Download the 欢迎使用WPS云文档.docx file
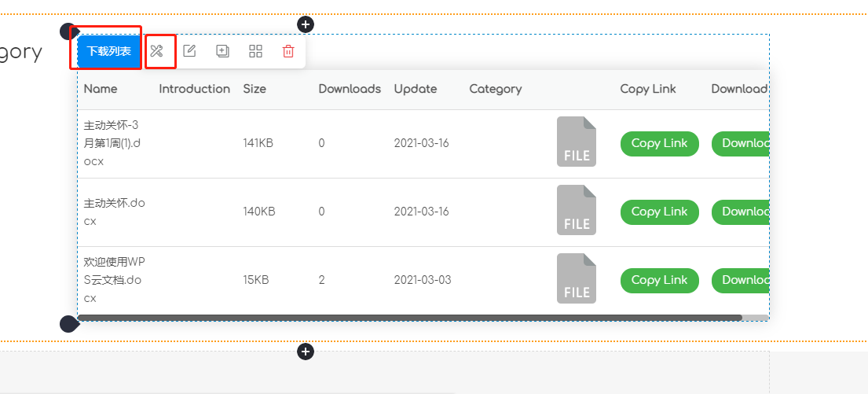Screen dimensions: 868x394 740,280
